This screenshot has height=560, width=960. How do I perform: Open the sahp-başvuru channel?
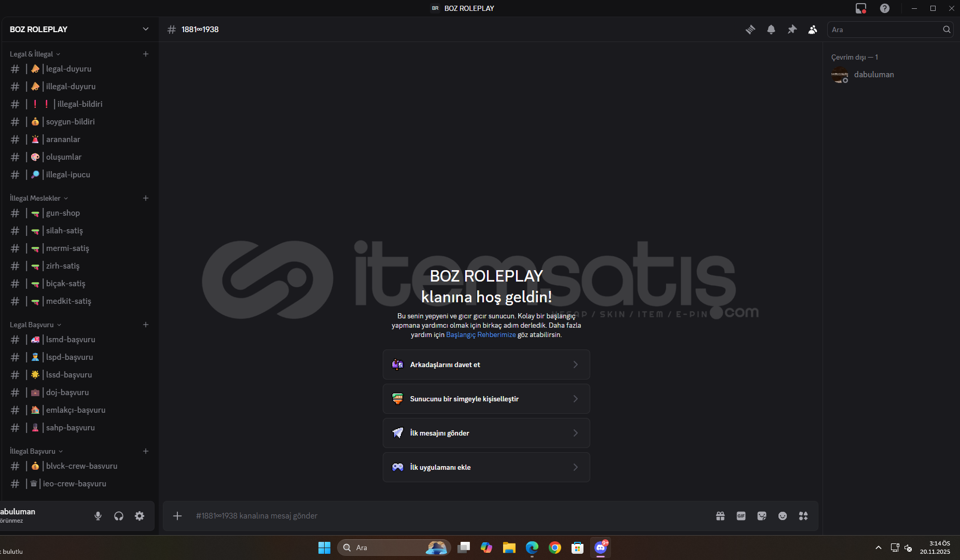coord(79,428)
